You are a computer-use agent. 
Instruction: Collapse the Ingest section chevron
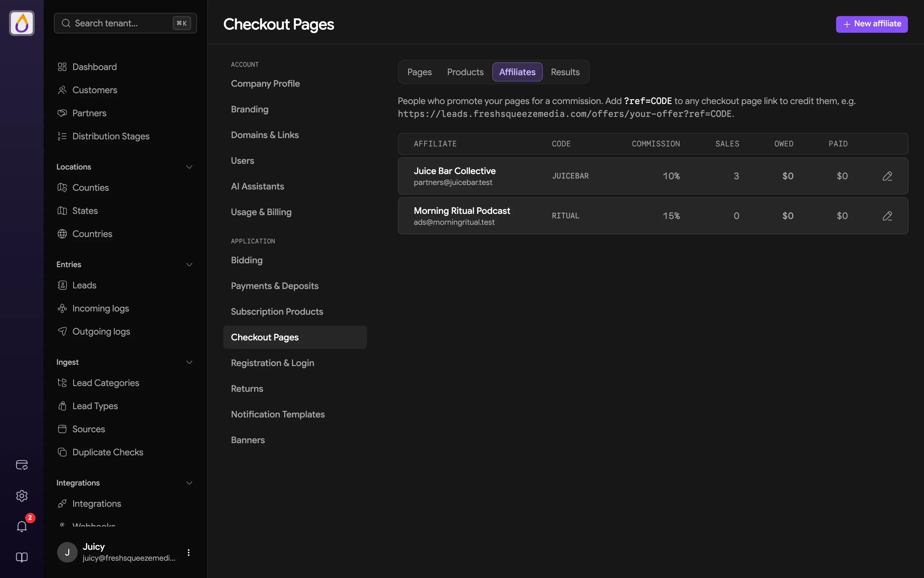click(189, 363)
